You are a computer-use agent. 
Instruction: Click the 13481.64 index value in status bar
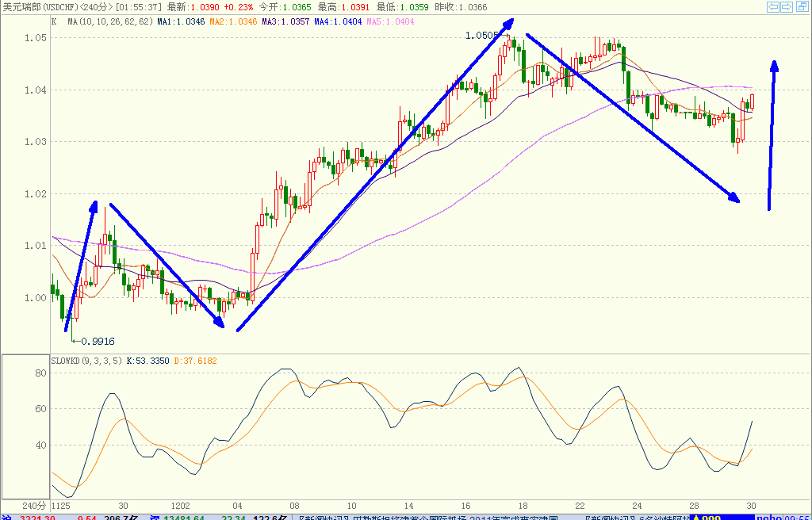pyautogui.click(x=184, y=518)
